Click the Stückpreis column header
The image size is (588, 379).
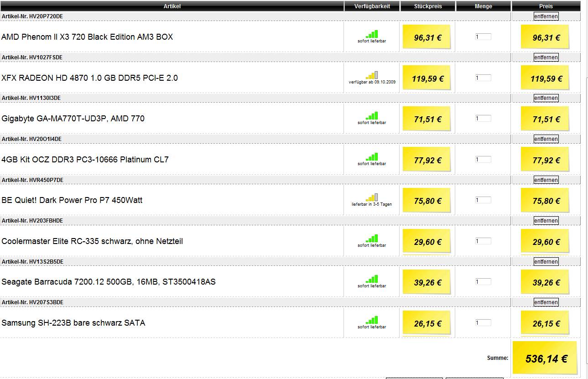pos(428,6)
